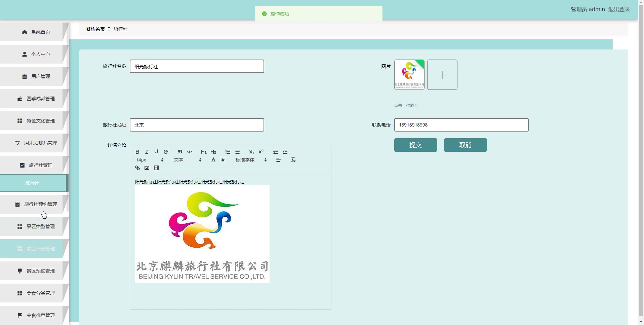Open the 文本 heading style dropdown
The height and width of the screenshot is (325, 644).
188,160
